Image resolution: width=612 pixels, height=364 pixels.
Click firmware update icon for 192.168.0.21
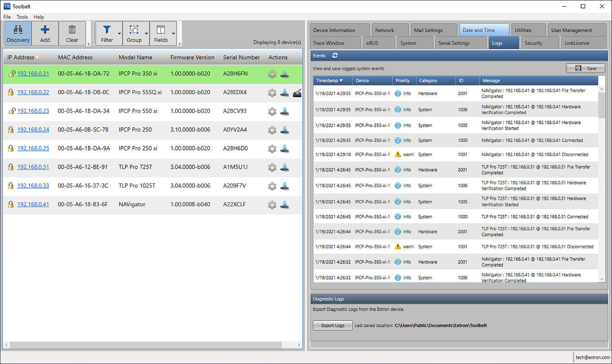(285, 74)
